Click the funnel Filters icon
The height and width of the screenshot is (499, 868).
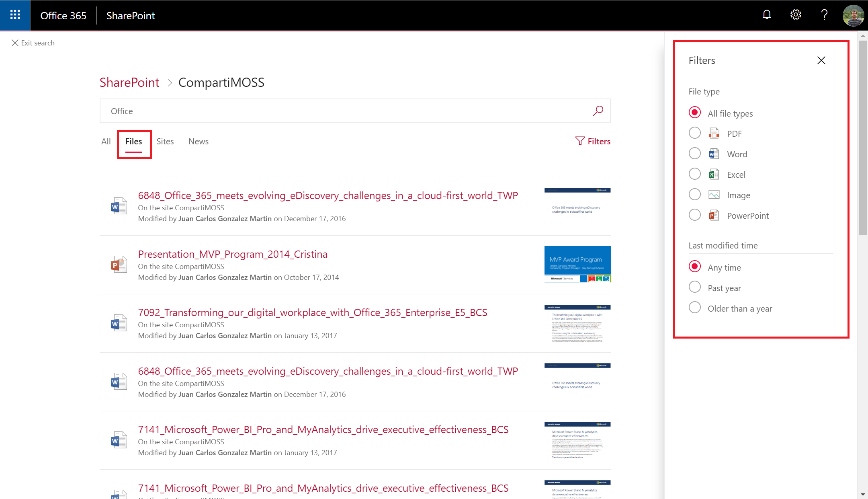point(580,141)
